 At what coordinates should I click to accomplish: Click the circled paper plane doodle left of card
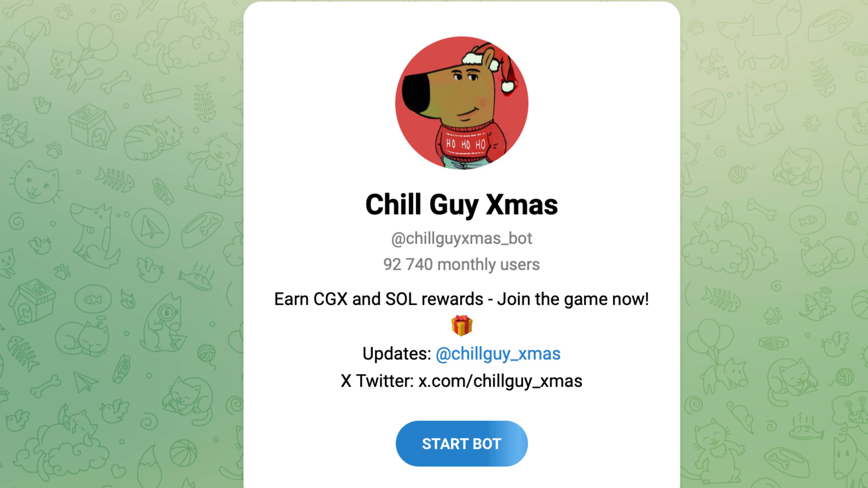click(x=150, y=228)
